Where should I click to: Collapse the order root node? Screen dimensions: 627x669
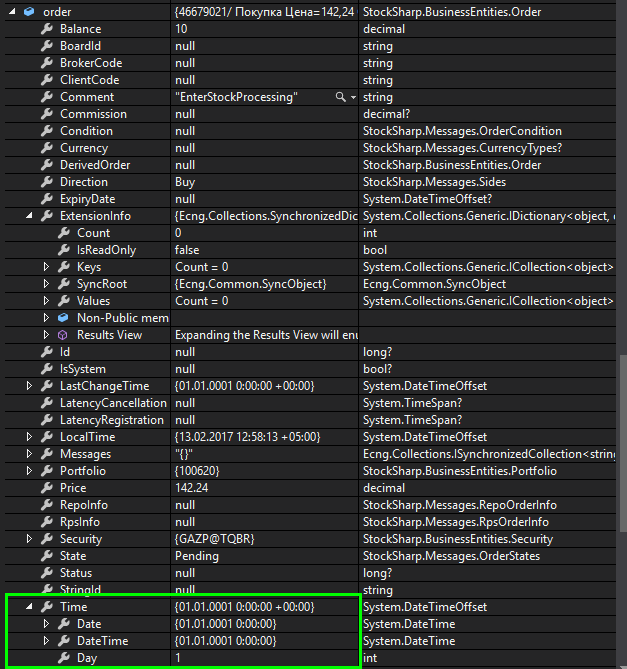[12, 12]
